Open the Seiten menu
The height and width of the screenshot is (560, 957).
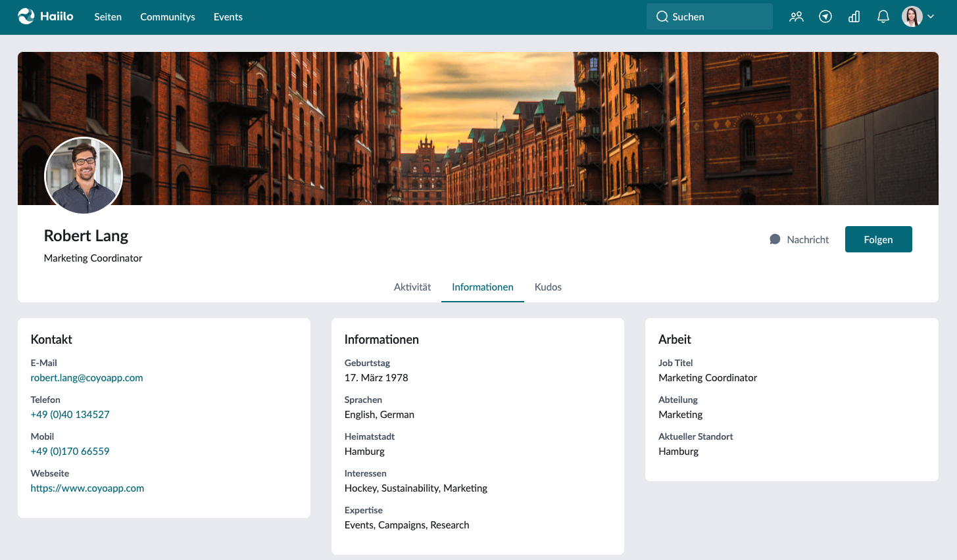(x=108, y=17)
